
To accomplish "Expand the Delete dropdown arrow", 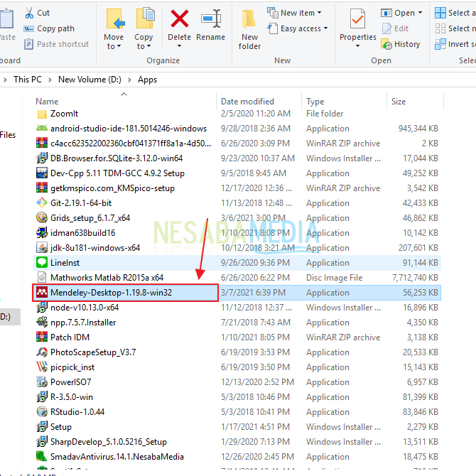I will tap(180, 46).
